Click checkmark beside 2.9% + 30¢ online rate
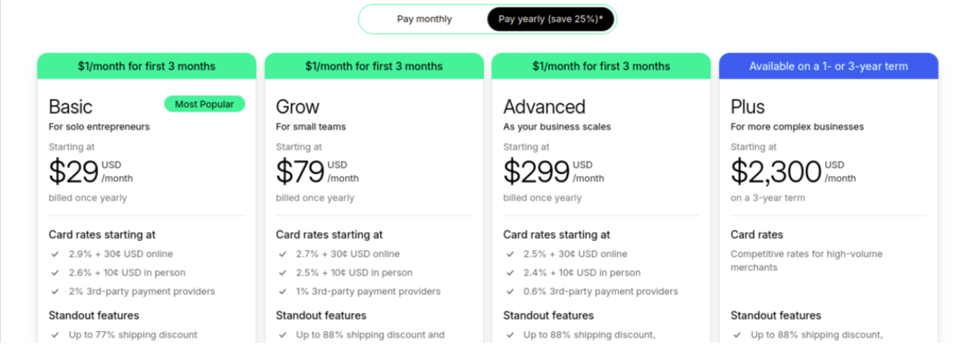Viewport: 980px width, 348px height. [x=55, y=254]
